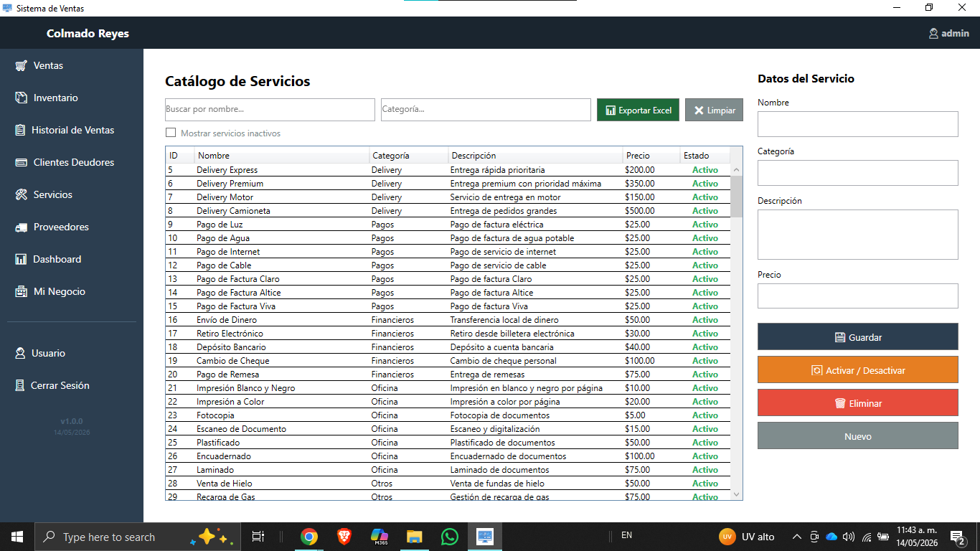Click Type here to search box
This screenshot has height=551, width=980.
(136, 537)
